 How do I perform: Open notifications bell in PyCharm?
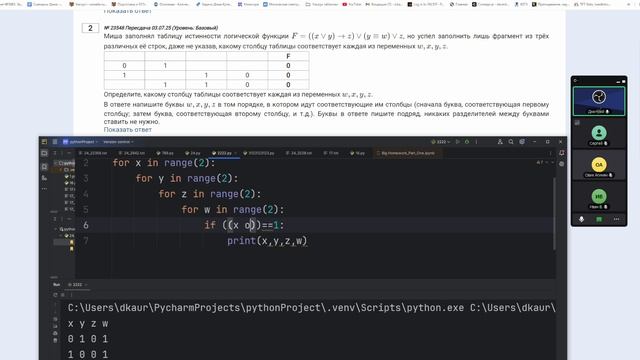562,153
